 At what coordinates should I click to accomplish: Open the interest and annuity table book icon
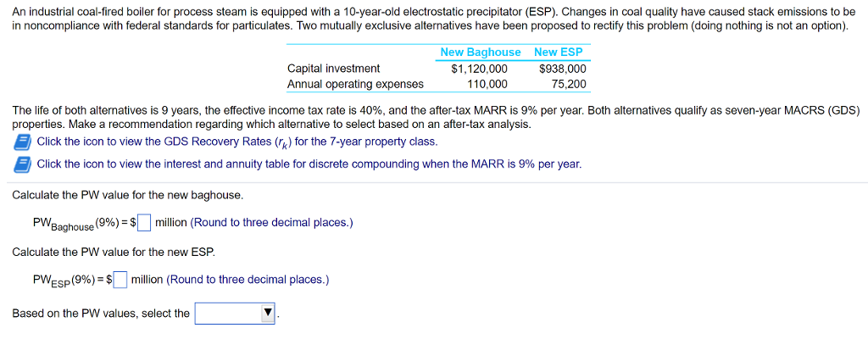tap(22, 164)
